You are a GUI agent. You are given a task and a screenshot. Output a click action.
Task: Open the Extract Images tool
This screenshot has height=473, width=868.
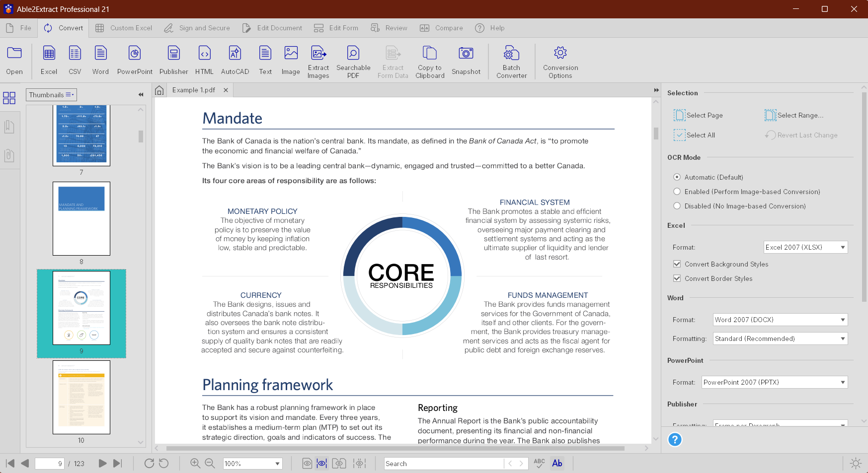pos(318,60)
